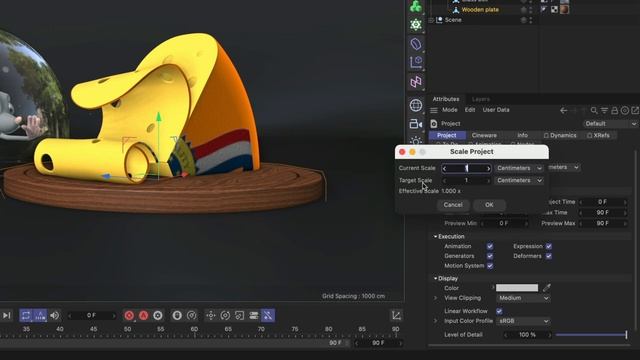Click the red Record Active Objects icon
Image resolution: width=640 pixels, height=360 pixels.
(129, 315)
